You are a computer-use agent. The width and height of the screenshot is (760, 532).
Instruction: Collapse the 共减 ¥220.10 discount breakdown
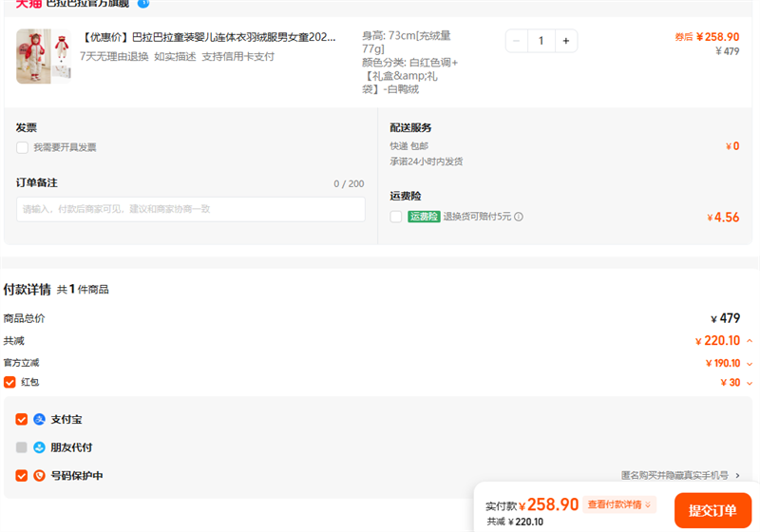(x=750, y=341)
